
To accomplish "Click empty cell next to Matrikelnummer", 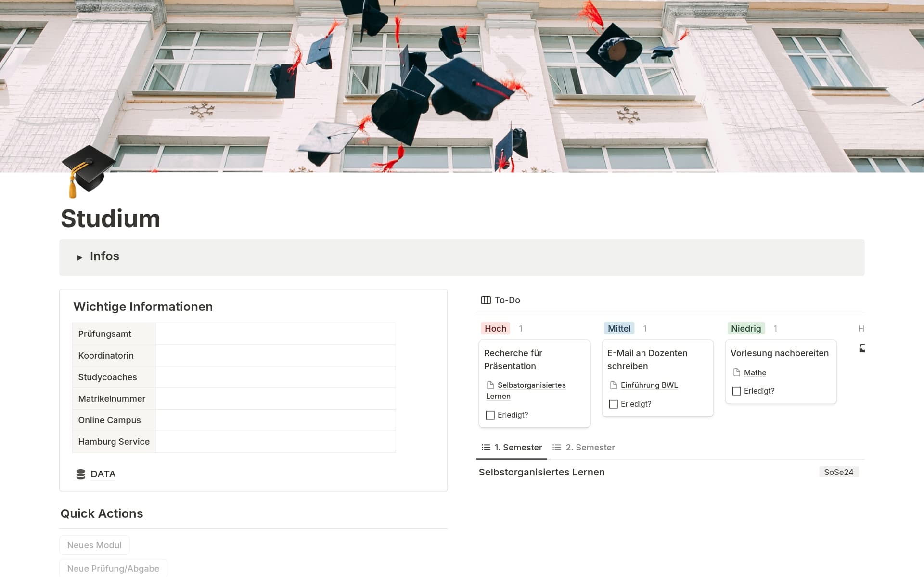I will 275,398.
